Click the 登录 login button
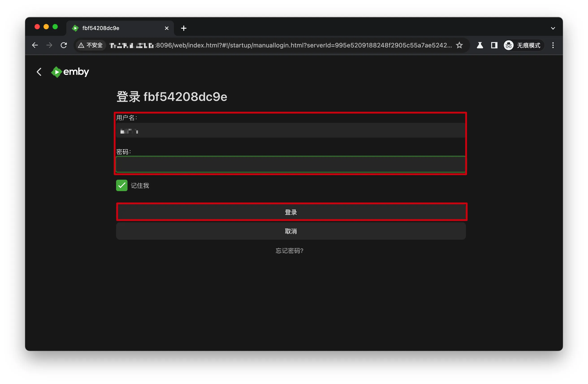 (291, 212)
